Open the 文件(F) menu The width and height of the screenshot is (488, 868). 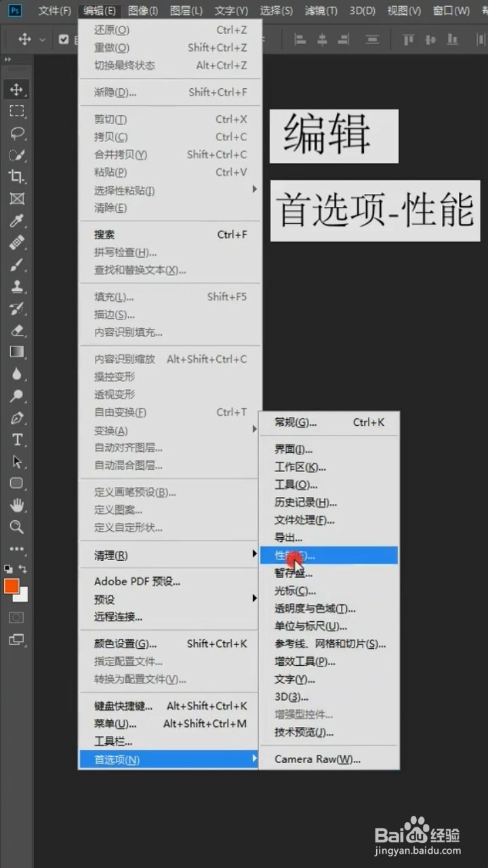pos(55,11)
